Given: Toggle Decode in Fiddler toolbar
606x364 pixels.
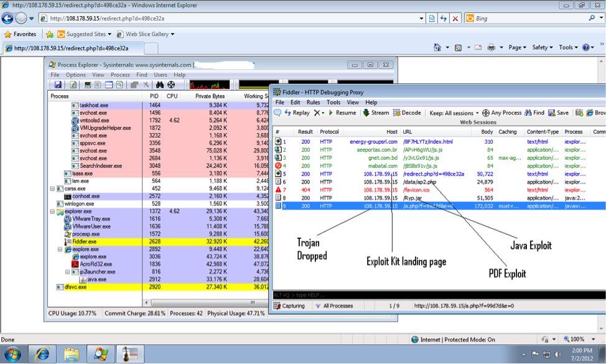Looking at the screenshot, I should (x=407, y=113).
